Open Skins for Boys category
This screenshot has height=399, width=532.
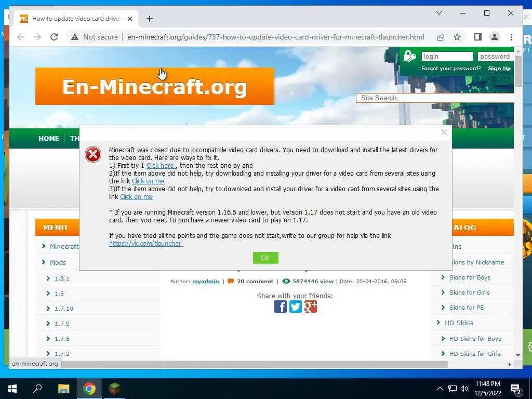point(470,277)
